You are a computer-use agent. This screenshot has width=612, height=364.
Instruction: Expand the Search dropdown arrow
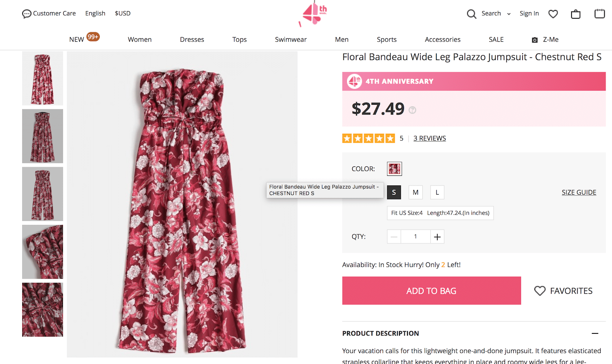click(x=509, y=14)
